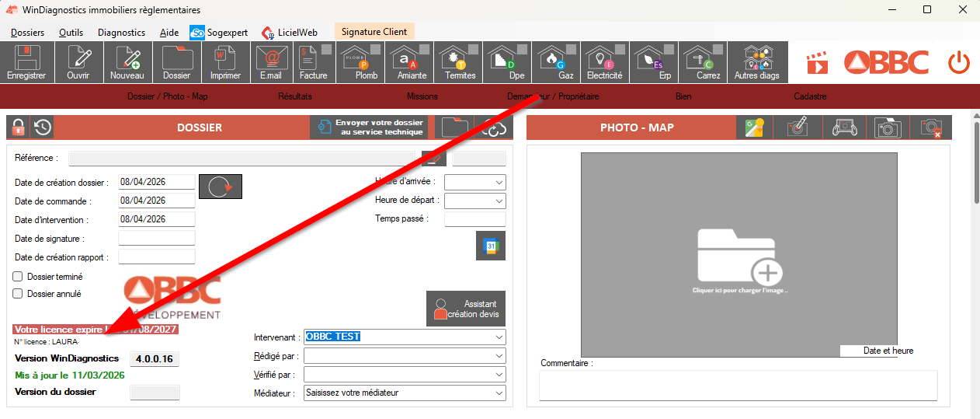This screenshot has width=980, height=419.
Task: Open Google Maps icon in Photo-Map header
Action: point(754,128)
